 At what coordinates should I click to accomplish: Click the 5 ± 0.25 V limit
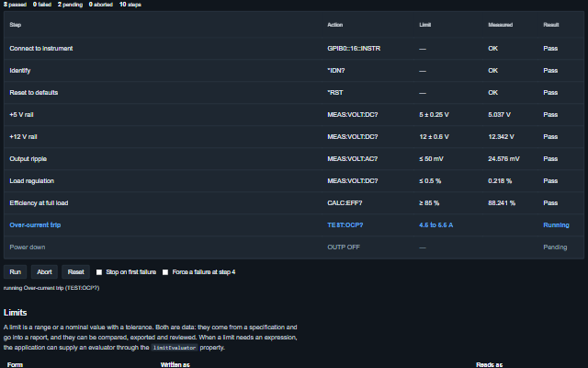coord(434,114)
